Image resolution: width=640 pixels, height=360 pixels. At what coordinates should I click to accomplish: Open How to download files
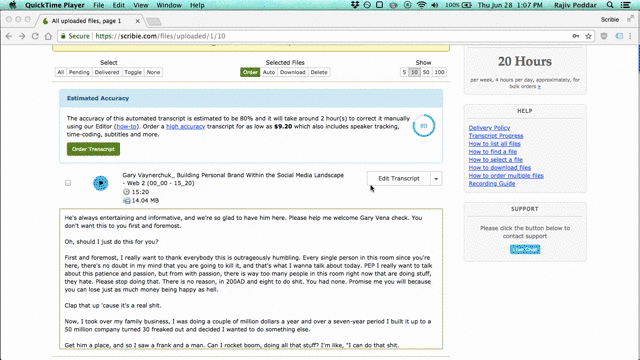coord(500,167)
